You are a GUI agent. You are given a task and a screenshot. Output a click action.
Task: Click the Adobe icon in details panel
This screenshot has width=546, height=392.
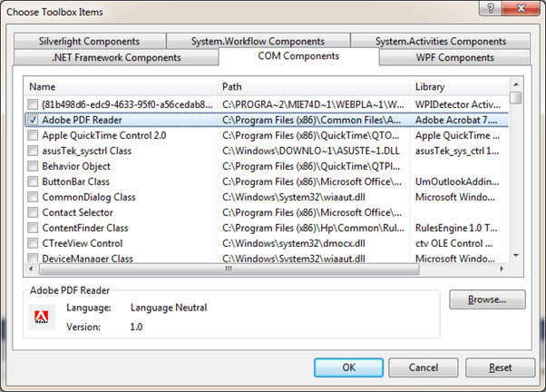point(42,317)
